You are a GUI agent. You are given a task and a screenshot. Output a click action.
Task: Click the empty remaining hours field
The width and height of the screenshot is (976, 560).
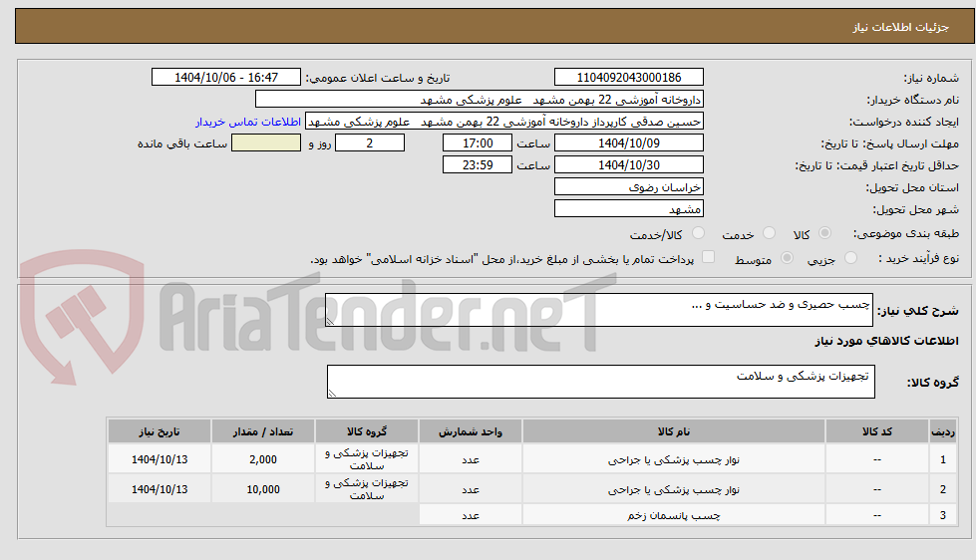266,143
